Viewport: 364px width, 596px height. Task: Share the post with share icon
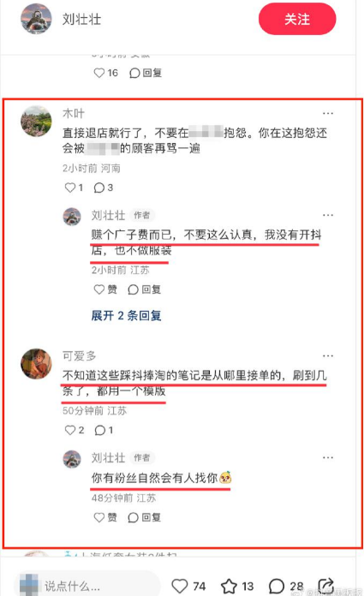pyautogui.click(x=326, y=586)
